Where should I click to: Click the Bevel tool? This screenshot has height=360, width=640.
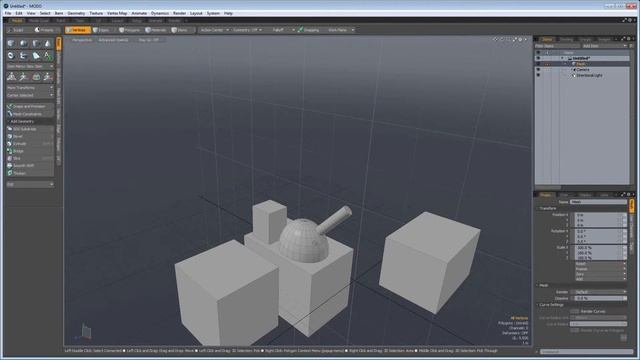(x=30, y=136)
